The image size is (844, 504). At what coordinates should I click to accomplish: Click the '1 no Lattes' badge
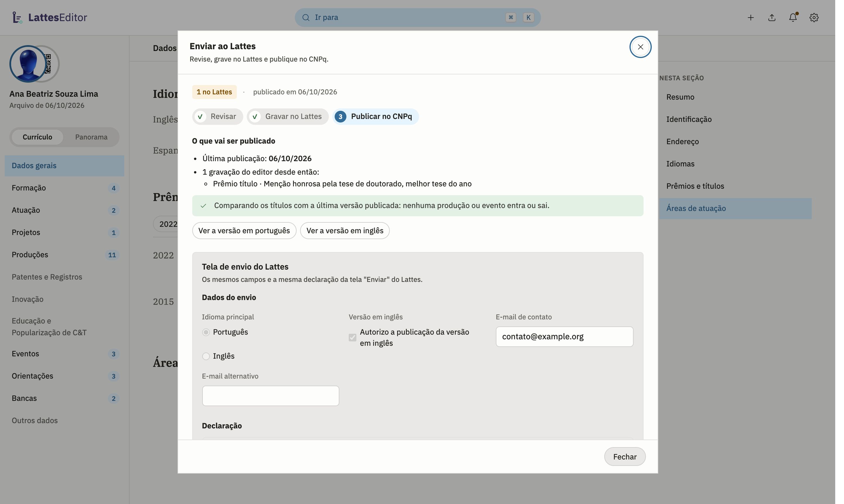(214, 92)
